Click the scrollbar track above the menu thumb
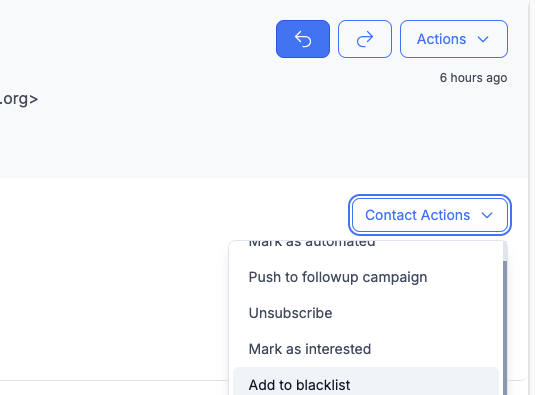The height and width of the screenshot is (395, 535). pyautogui.click(x=505, y=251)
